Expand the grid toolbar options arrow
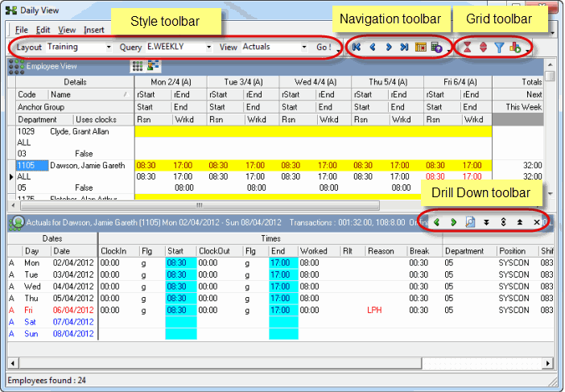565x392 pixels. tap(527, 51)
